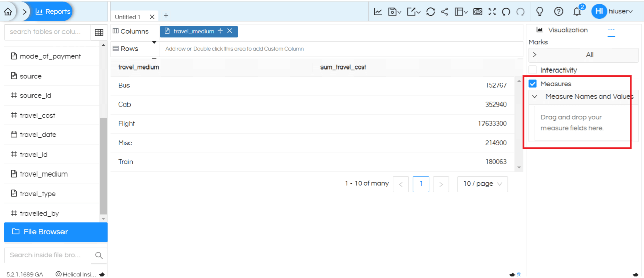Click the search tables or columns field
The image size is (644, 278).
(47, 32)
